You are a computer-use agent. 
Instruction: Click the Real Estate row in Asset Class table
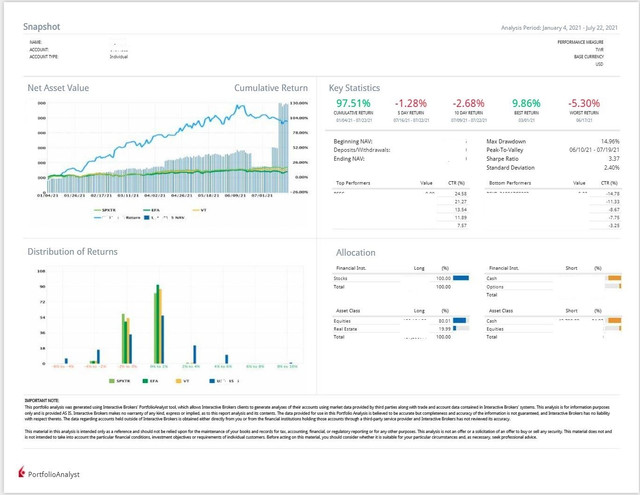[x=401, y=329]
